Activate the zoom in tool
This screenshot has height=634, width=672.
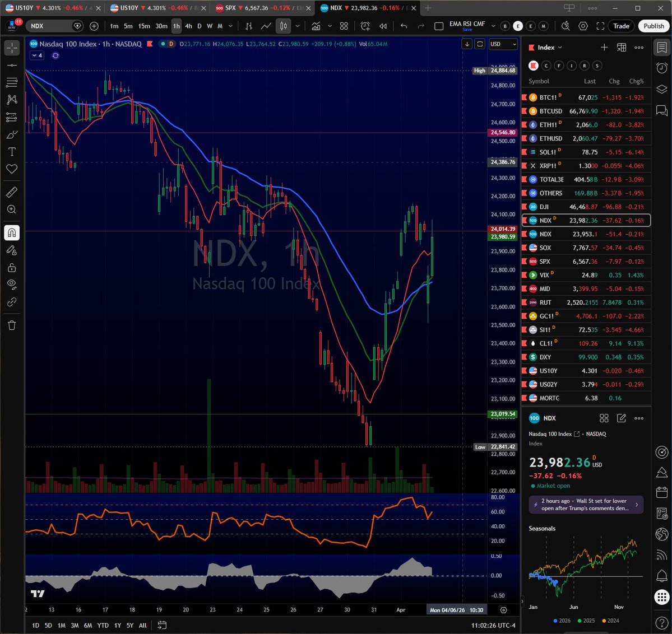point(12,209)
